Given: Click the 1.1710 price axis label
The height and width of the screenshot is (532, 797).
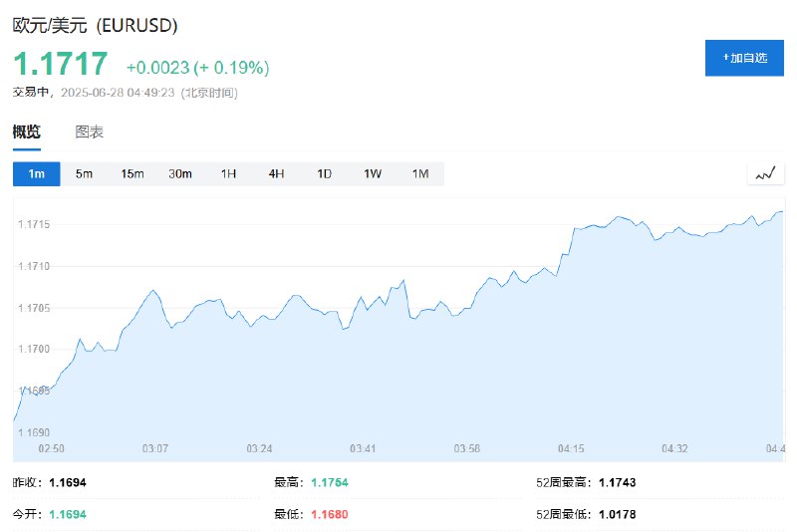Looking at the screenshot, I should [34, 266].
